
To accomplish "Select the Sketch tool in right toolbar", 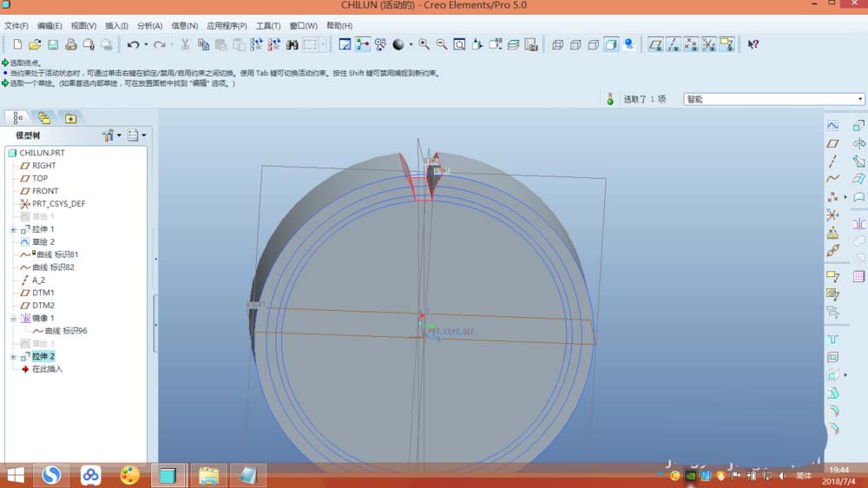I will tap(832, 126).
